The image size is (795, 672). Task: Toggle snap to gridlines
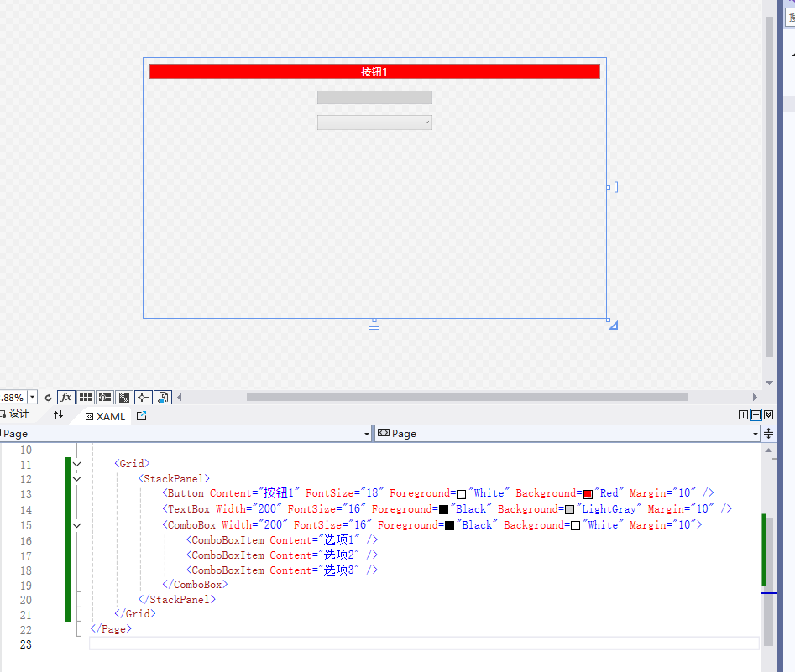pyautogui.click(x=105, y=398)
